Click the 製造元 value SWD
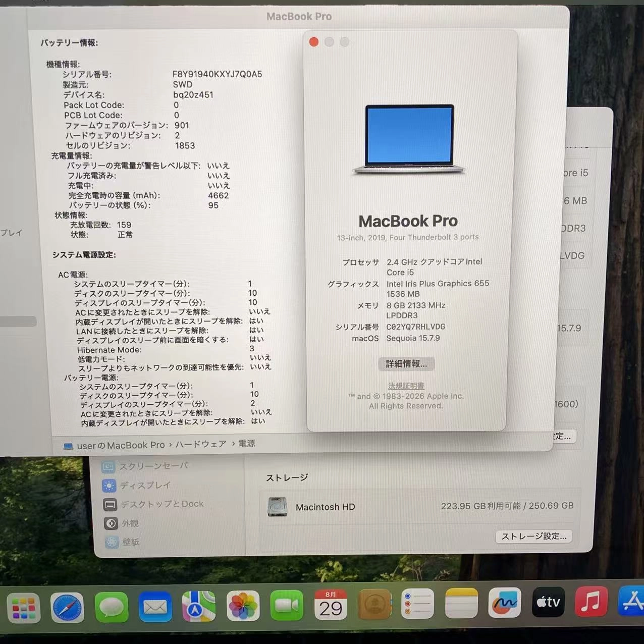644x644 pixels. coord(183,84)
